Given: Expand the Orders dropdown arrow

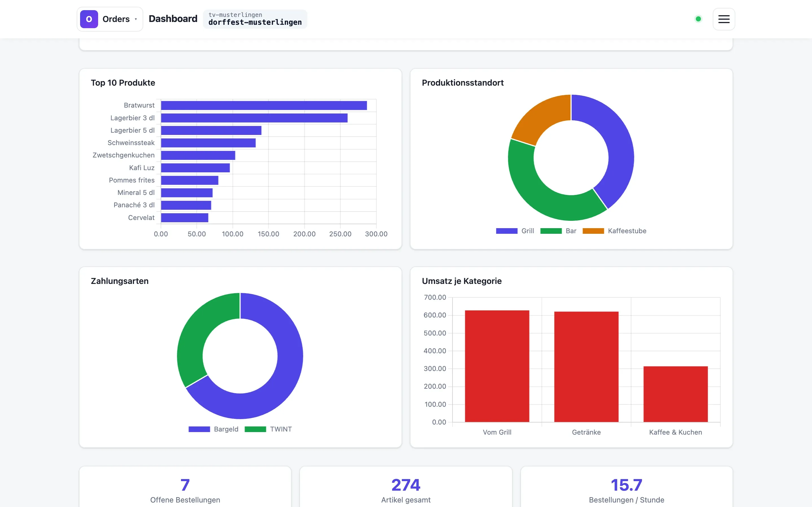Looking at the screenshot, I should 136,19.
